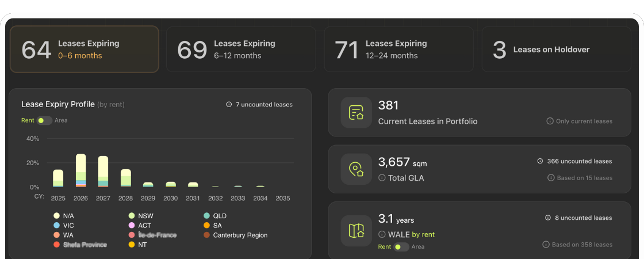Screen dimensions: 644x259
Task: Click info icon beside Based on 358 leases
Action: point(546,245)
